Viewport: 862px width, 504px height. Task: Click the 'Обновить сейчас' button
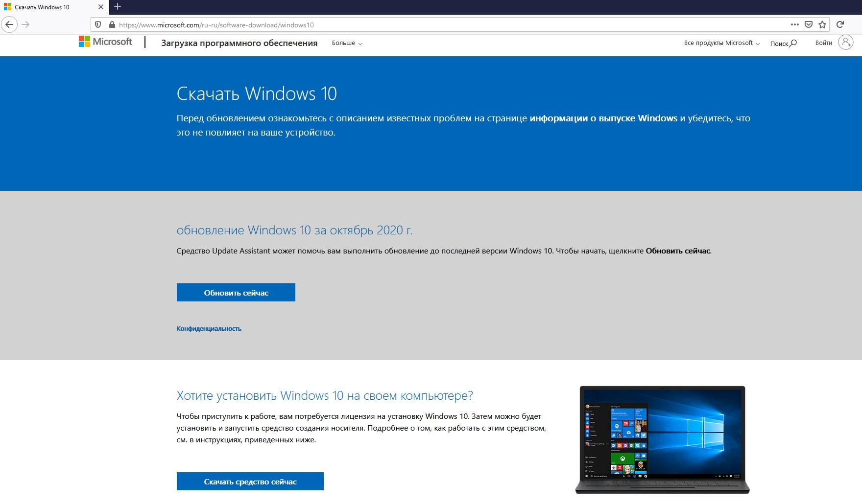[236, 293]
